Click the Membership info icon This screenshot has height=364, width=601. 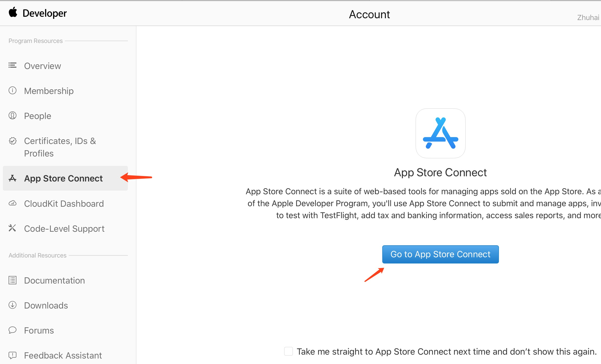pyautogui.click(x=12, y=91)
